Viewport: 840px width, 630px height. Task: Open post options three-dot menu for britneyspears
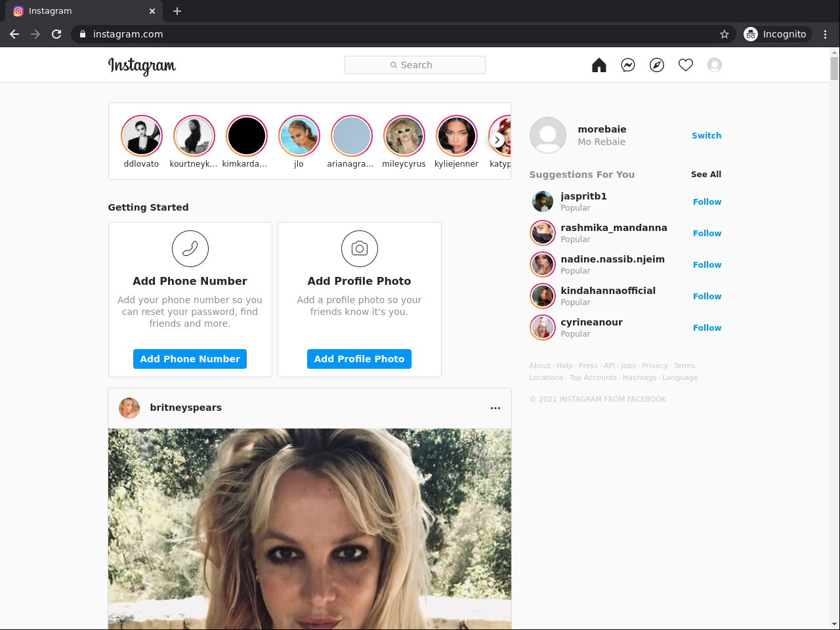(495, 408)
